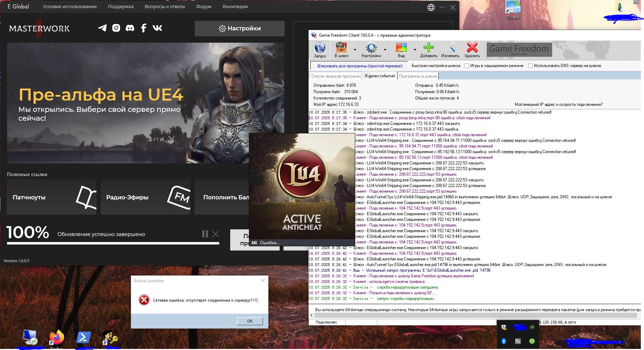Switch to Список ярлыков программ tab
The height and width of the screenshot is (350, 644).
click(x=336, y=76)
